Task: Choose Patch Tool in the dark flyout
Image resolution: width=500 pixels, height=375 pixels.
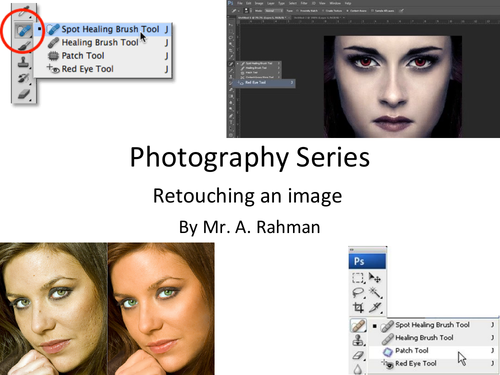Action: [259, 73]
